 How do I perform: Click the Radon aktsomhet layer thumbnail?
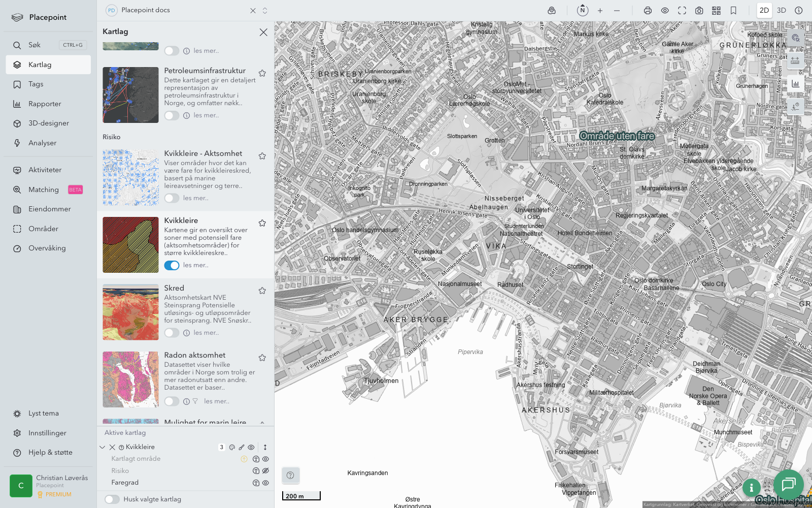pyautogui.click(x=130, y=379)
